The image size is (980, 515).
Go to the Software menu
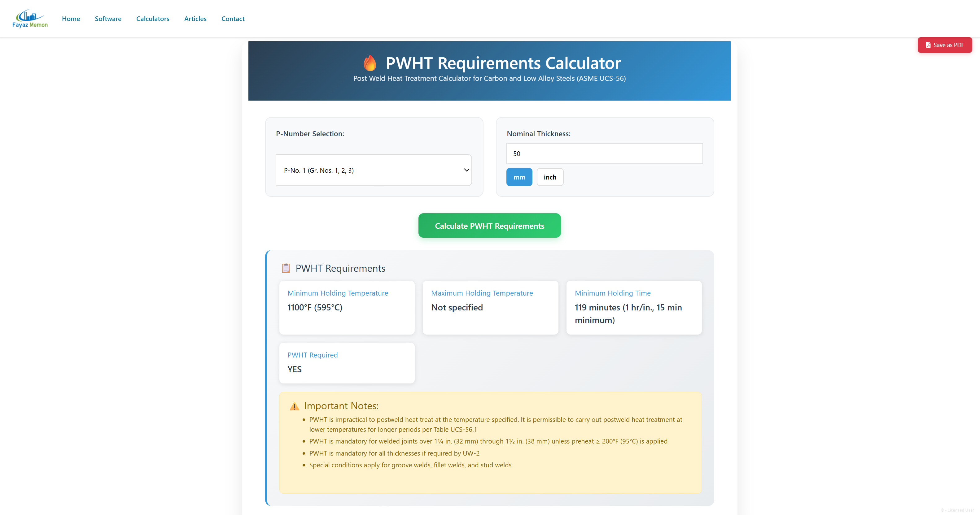coord(108,19)
